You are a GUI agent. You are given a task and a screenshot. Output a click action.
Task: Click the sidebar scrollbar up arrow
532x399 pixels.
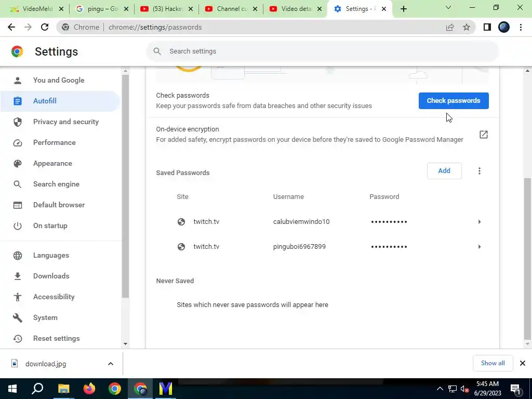[x=125, y=71]
